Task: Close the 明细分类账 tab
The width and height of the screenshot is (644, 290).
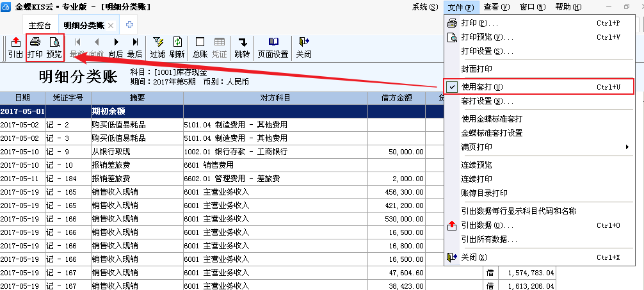Action: click(111, 25)
